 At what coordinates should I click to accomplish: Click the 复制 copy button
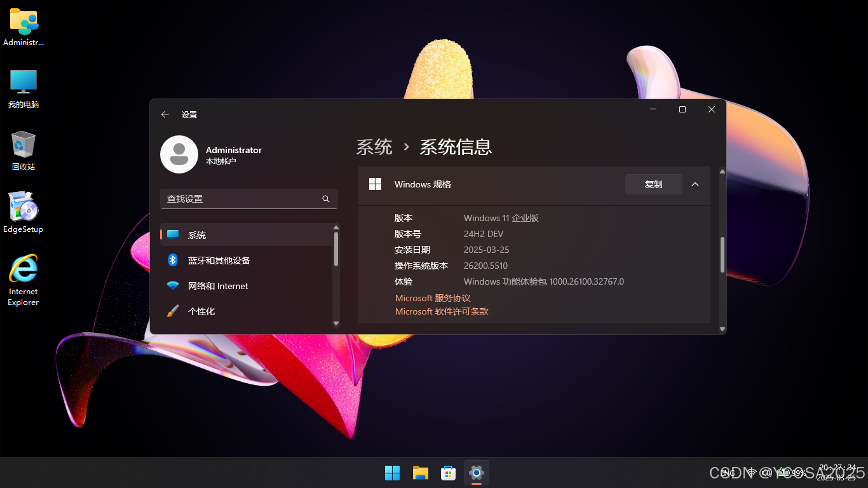coord(654,184)
